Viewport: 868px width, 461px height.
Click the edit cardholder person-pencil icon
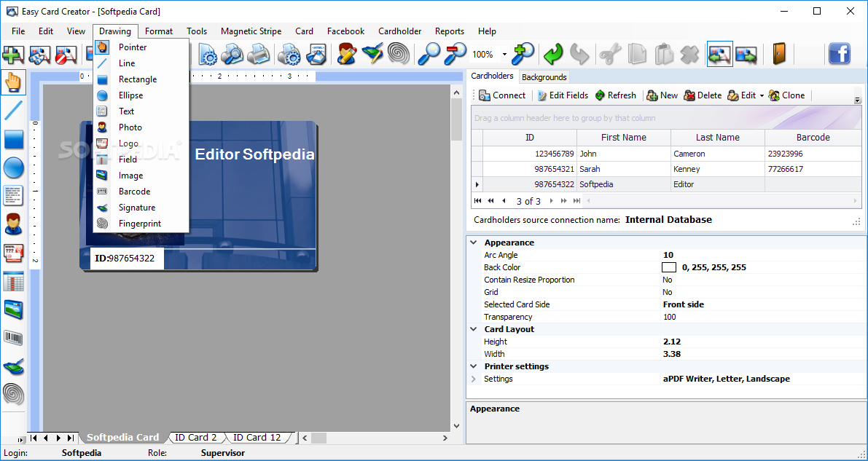click(347, 54)
